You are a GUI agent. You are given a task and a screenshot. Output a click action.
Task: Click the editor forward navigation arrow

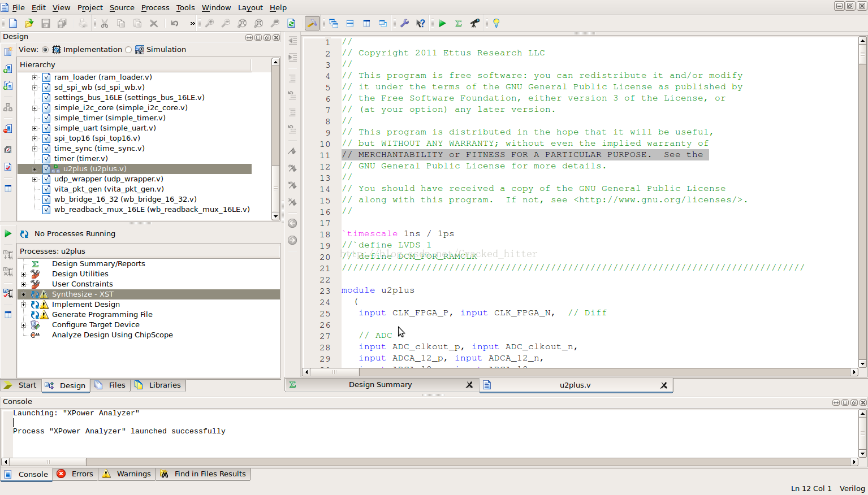pyautogui.click(x=292, y=240)
